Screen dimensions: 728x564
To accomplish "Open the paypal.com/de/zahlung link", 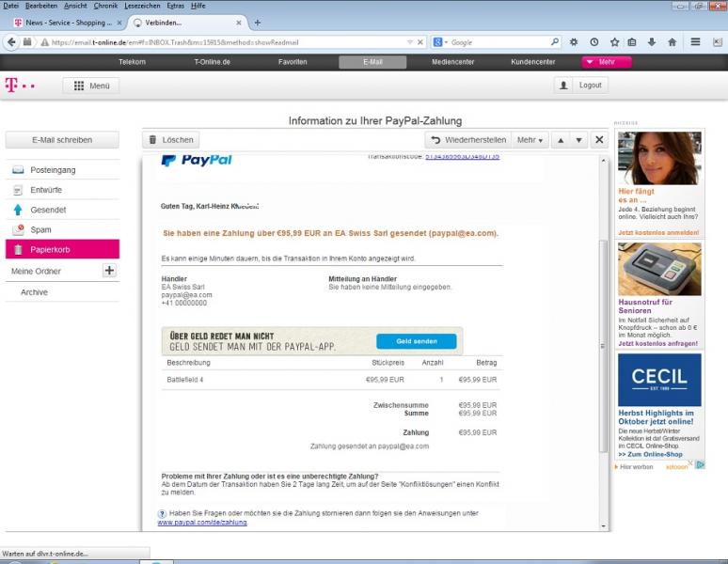I will [201, 522].
